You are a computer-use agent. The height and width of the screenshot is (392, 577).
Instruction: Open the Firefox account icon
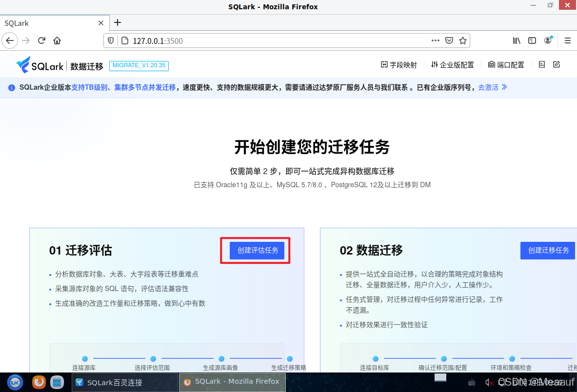(548, 40)
